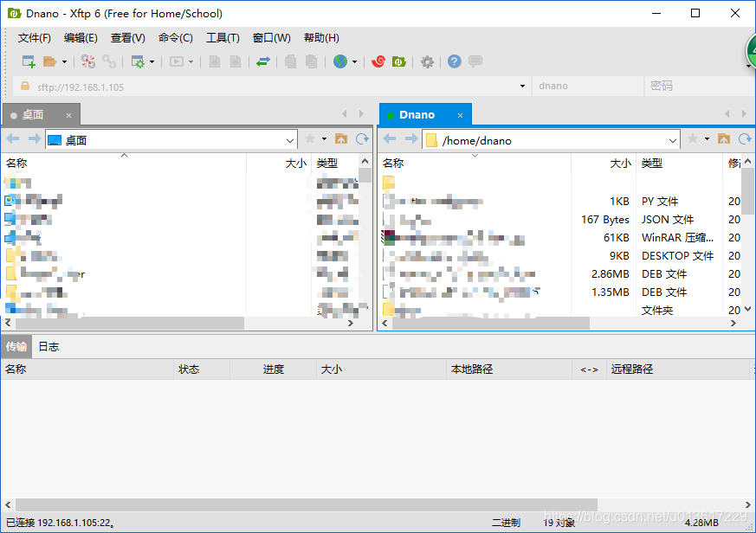Open the 帮助(H) menu

point(321,38)
